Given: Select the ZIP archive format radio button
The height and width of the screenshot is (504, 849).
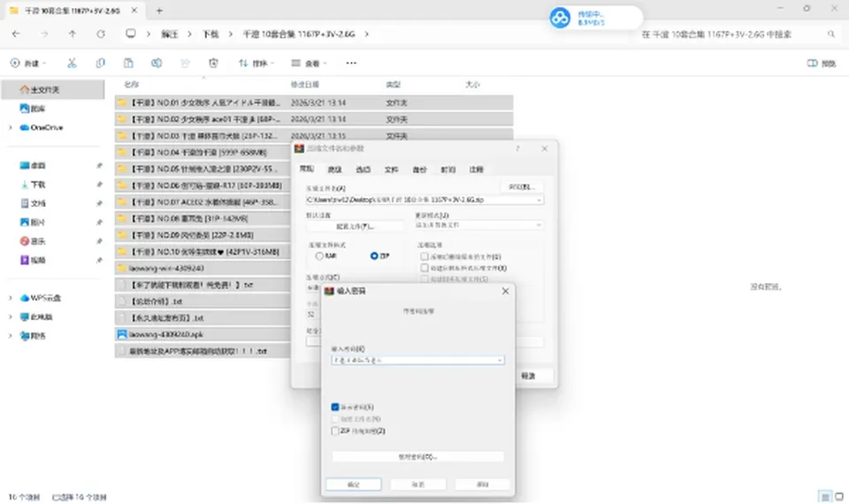Looking at the screenshot, I should pos(374,256).
